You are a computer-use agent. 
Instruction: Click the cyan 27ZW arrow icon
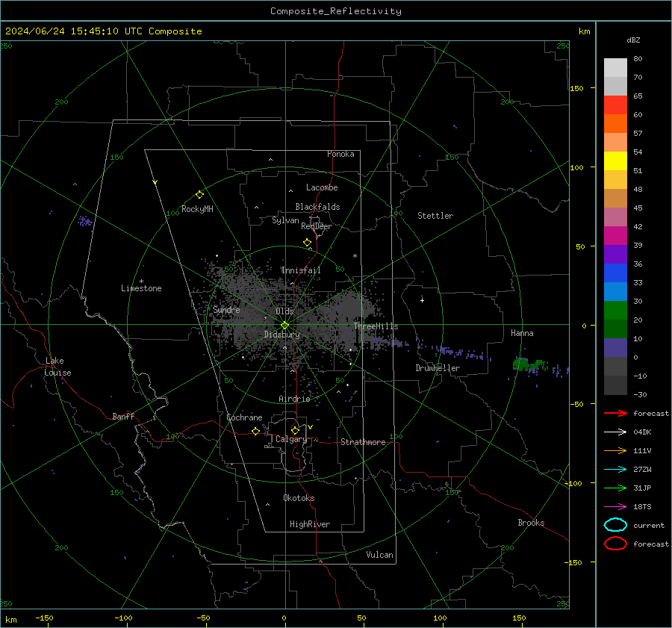tap(615, 470)
